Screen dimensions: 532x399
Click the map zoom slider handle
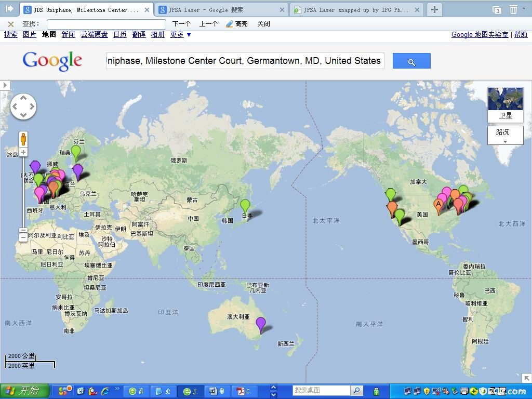(23, 230)
